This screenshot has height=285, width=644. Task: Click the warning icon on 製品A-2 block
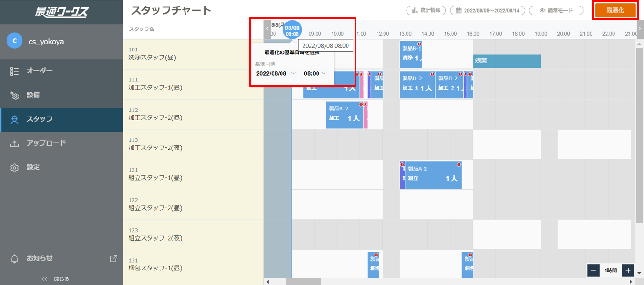pyautogui.click(x=459, y=165)
